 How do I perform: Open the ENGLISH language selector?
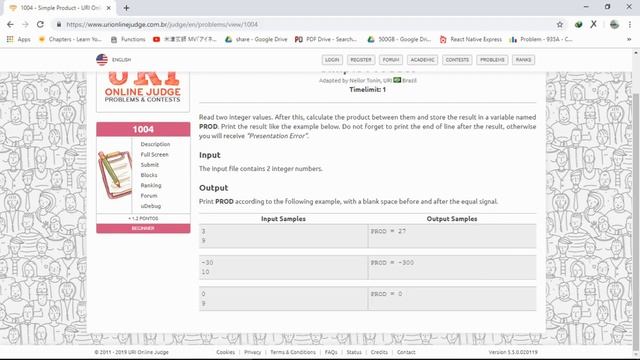(122, 60)
